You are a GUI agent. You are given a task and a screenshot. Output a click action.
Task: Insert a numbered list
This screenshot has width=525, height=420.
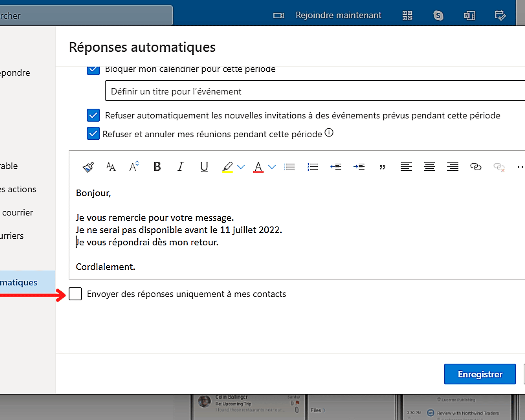313,167
